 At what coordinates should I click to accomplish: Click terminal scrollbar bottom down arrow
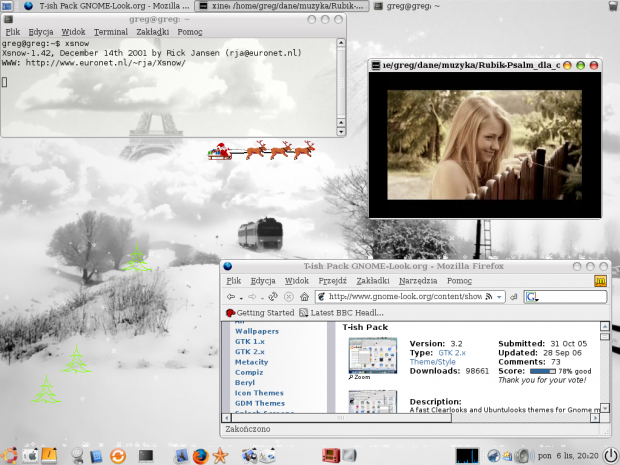[x=341, y=132]
